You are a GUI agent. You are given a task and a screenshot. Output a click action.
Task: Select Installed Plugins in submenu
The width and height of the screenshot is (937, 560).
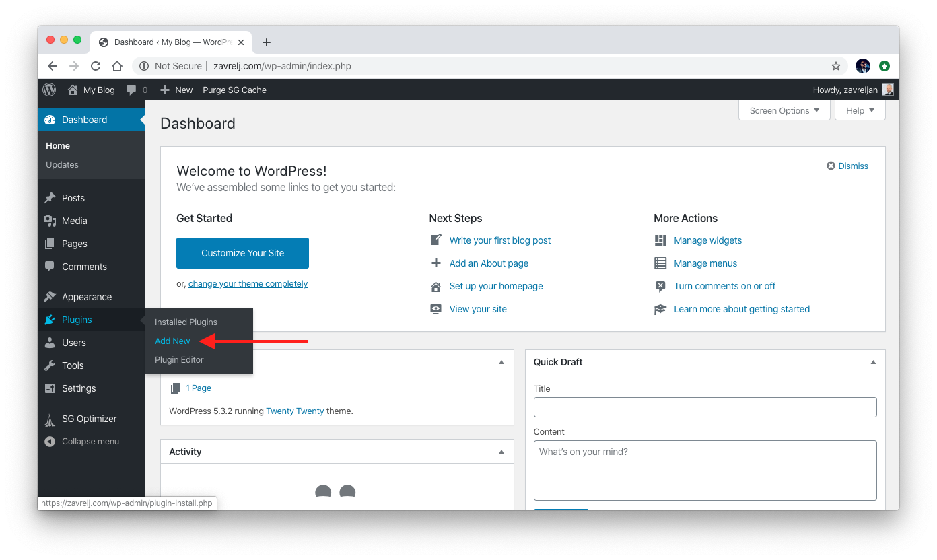coord(186,322)
